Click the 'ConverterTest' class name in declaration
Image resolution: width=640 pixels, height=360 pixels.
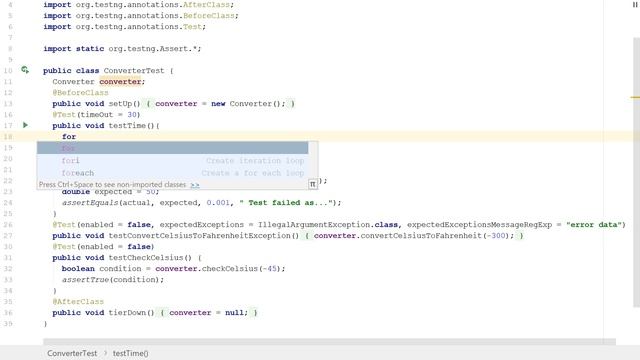(134, 71)
